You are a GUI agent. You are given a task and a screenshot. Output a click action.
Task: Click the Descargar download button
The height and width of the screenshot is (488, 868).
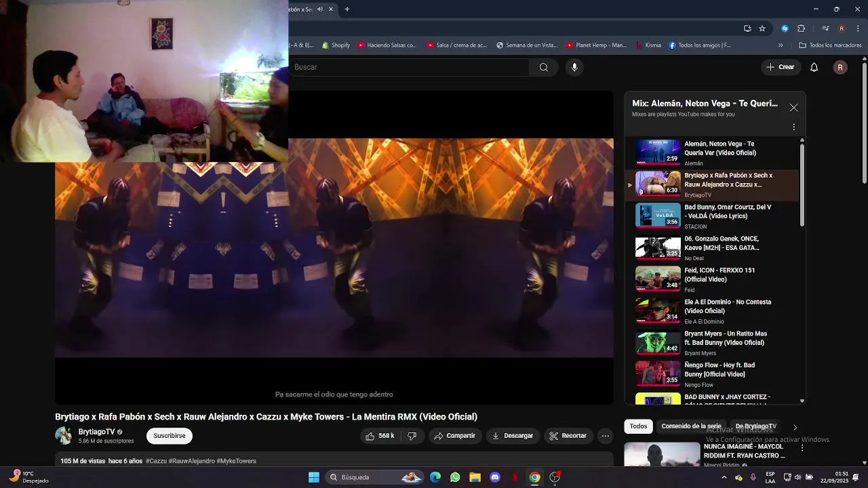(x=513, y=436)
